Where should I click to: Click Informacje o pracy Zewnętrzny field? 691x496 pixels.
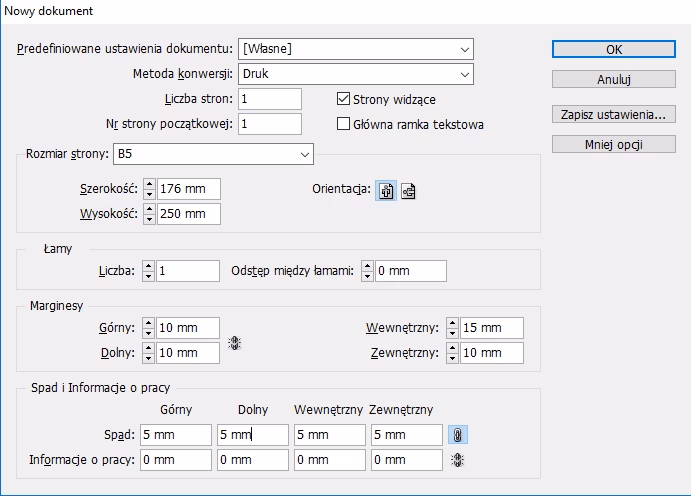[407, 460]
